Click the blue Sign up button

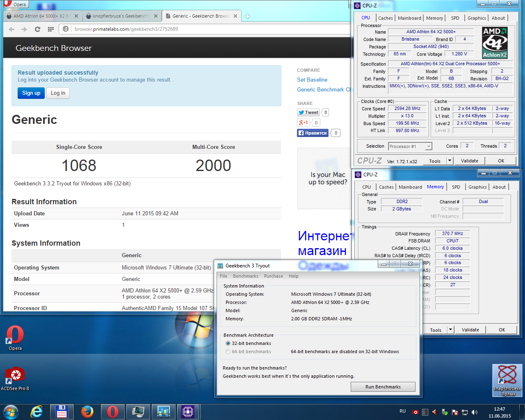coord(31,93)
